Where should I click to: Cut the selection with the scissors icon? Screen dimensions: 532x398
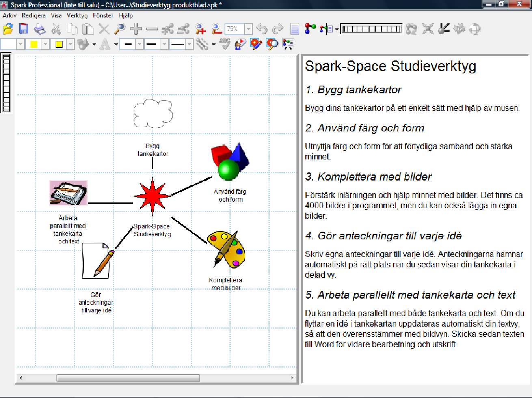[56, 29]
